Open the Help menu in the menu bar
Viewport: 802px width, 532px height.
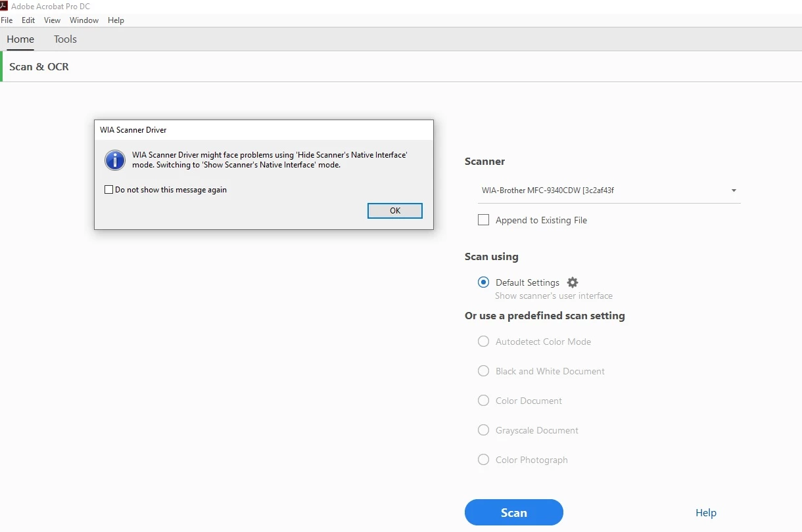pos(116,20)
